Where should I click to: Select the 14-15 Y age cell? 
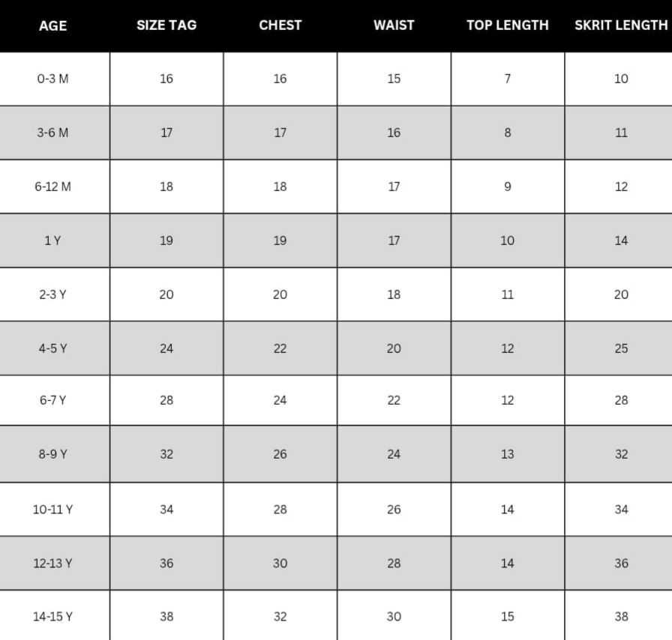coord(52,617)
